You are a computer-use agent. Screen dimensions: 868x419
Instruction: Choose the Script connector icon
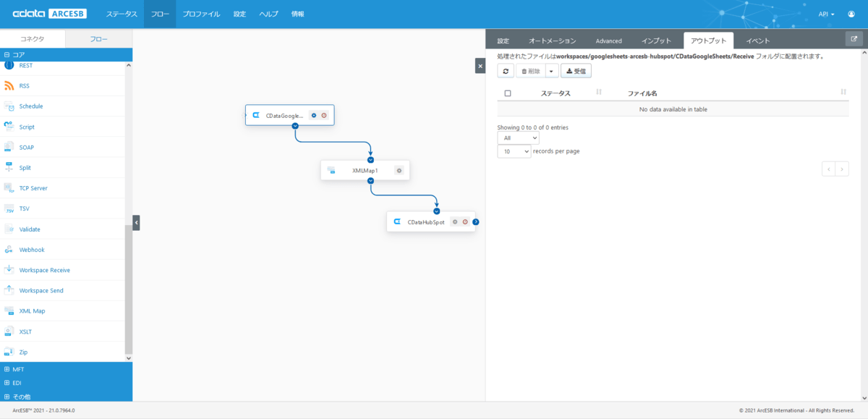tap(9, 127)
